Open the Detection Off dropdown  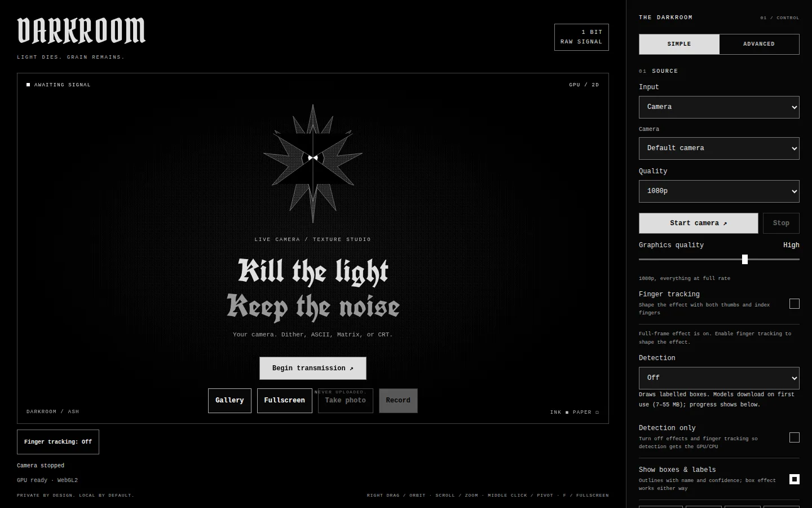719,378
